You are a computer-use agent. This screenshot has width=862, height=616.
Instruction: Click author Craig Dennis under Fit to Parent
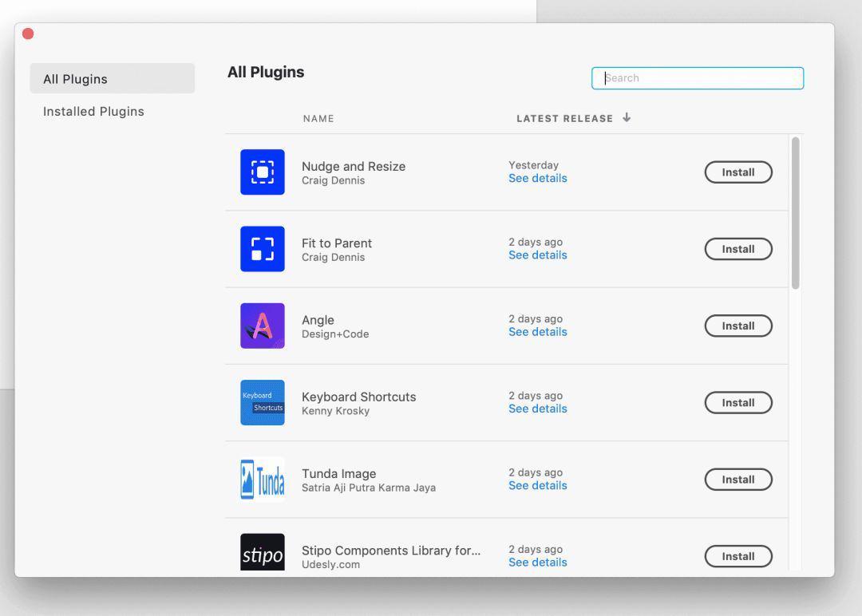click(x=333, y=258)
